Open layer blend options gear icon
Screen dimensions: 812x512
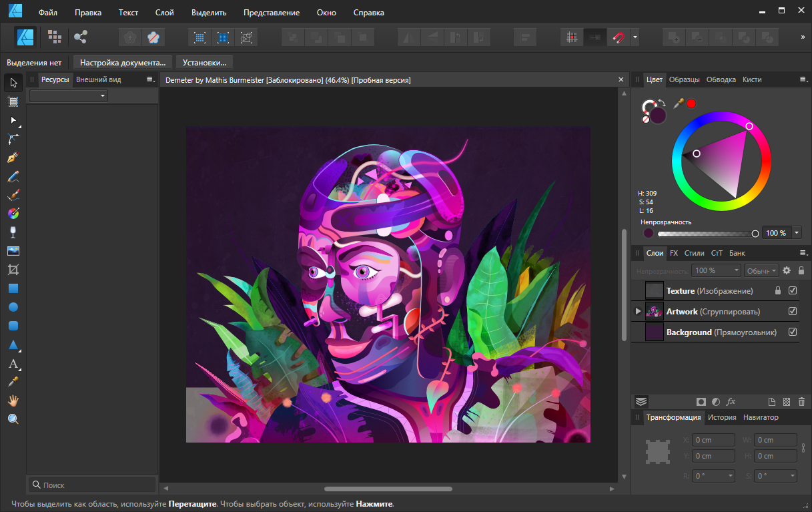point(787,270)
